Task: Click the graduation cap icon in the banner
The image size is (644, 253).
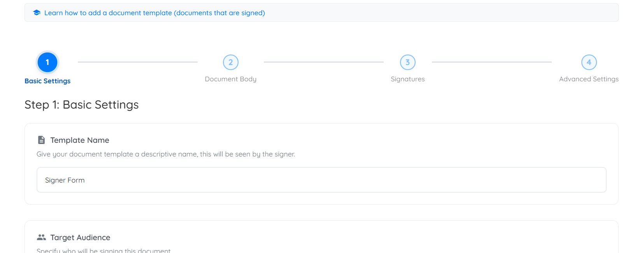Action: [37, 13]
